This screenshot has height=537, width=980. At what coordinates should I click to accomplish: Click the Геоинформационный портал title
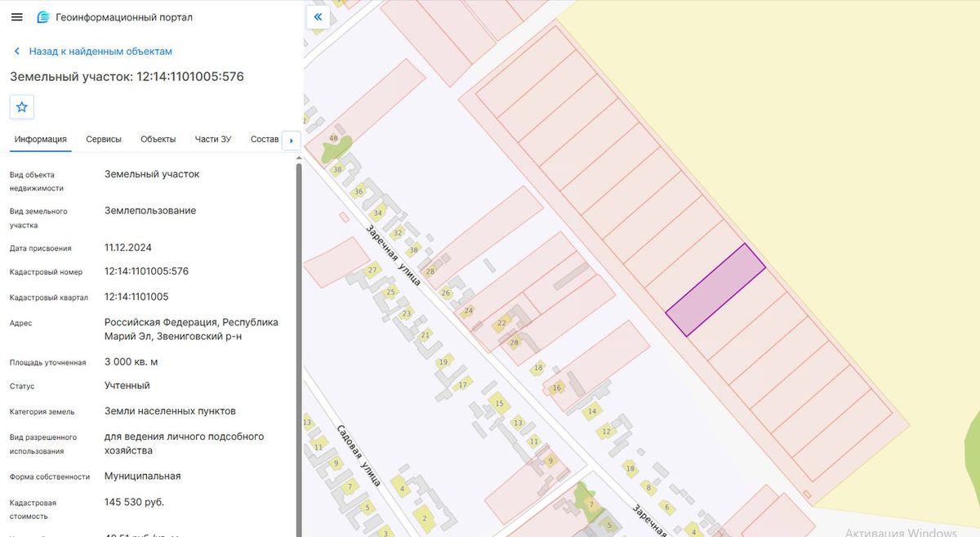pos(125,17)
